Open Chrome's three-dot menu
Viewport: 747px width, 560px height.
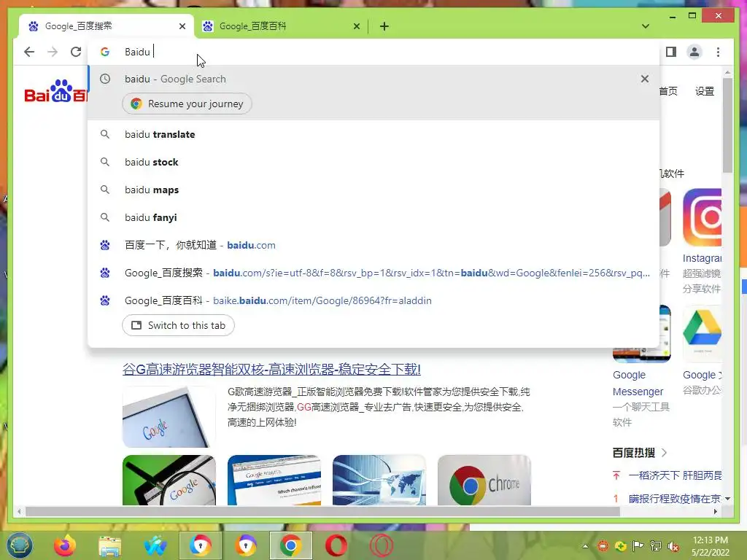click(x=718, y=52)
